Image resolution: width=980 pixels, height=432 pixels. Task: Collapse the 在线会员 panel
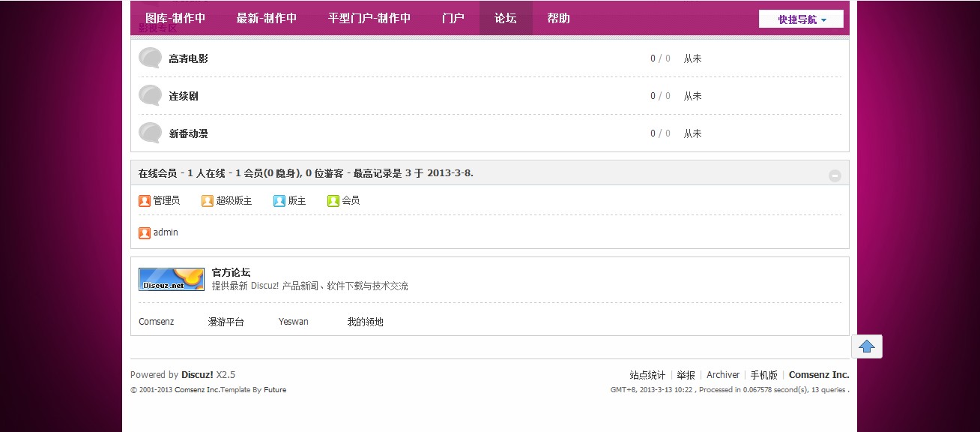click(x=835, y=174)
